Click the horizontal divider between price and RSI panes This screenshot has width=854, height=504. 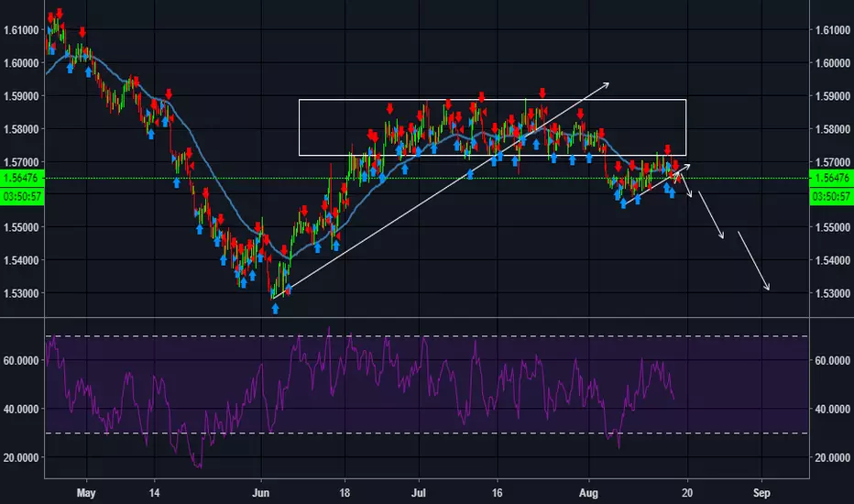pyautogui.click(x=427, y=317)
